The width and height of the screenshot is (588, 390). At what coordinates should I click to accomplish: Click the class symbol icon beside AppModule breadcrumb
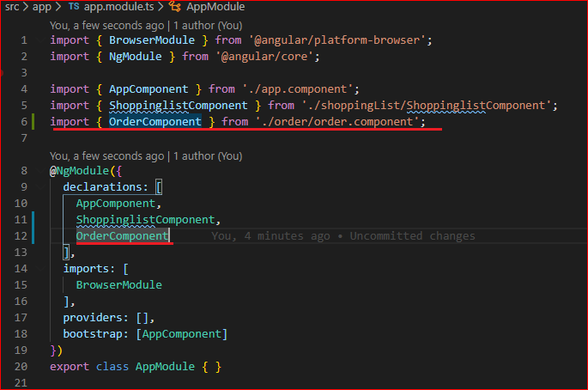[175, 6]
